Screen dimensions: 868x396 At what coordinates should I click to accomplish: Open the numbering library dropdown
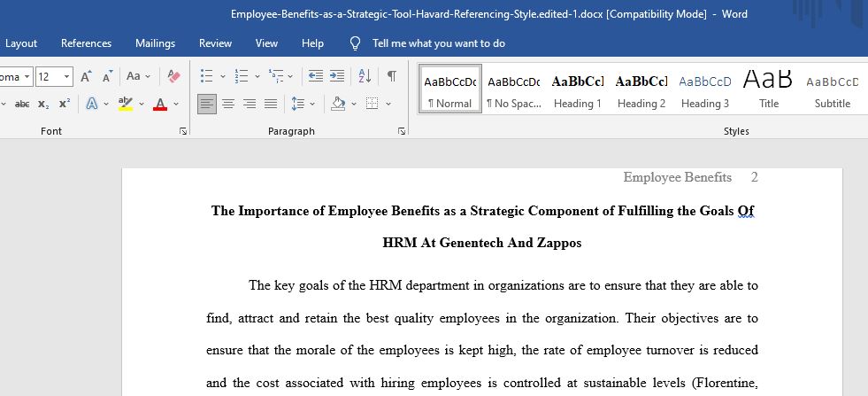point(257,76)
